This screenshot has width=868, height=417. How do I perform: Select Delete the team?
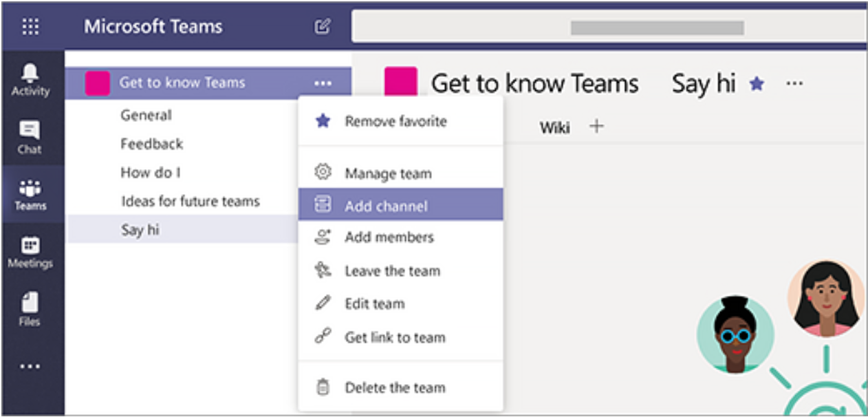click(395, 387)
